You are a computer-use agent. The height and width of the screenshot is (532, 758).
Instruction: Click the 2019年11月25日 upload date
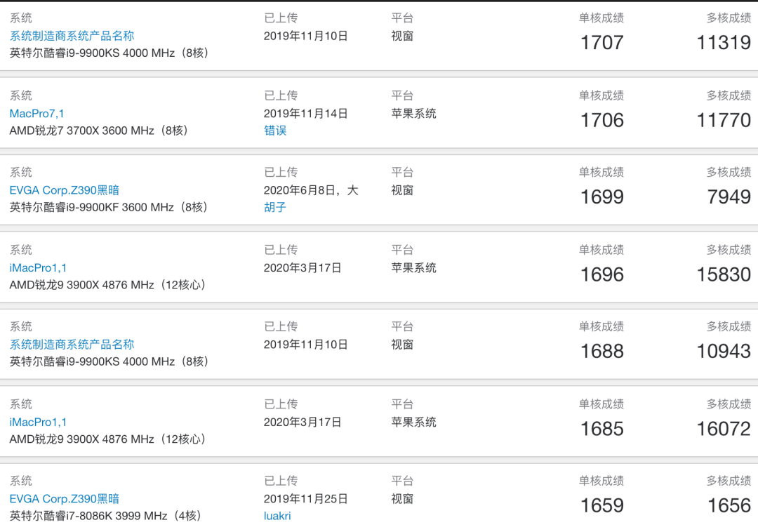pyautogui.click(x=305, y=499)
